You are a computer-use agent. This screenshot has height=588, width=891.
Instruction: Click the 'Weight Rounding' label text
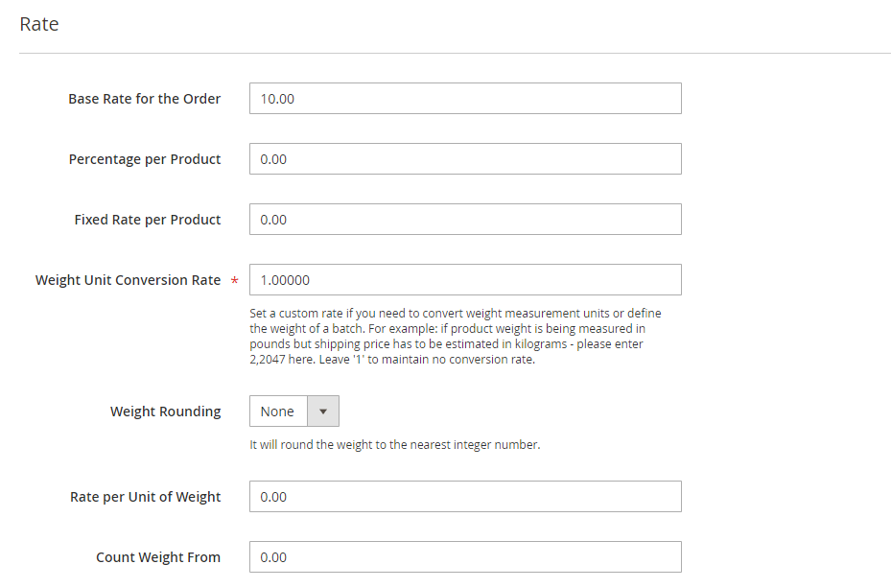click(x=165, y=412)
